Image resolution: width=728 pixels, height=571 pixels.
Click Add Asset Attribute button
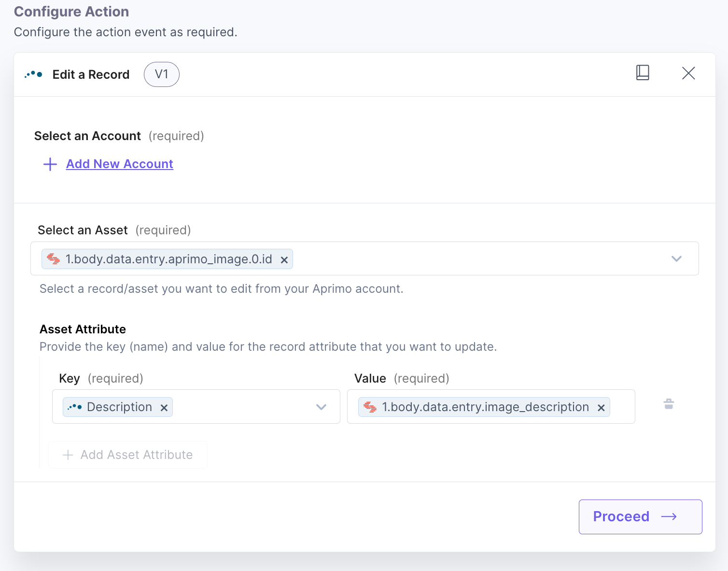pos(128,455)
